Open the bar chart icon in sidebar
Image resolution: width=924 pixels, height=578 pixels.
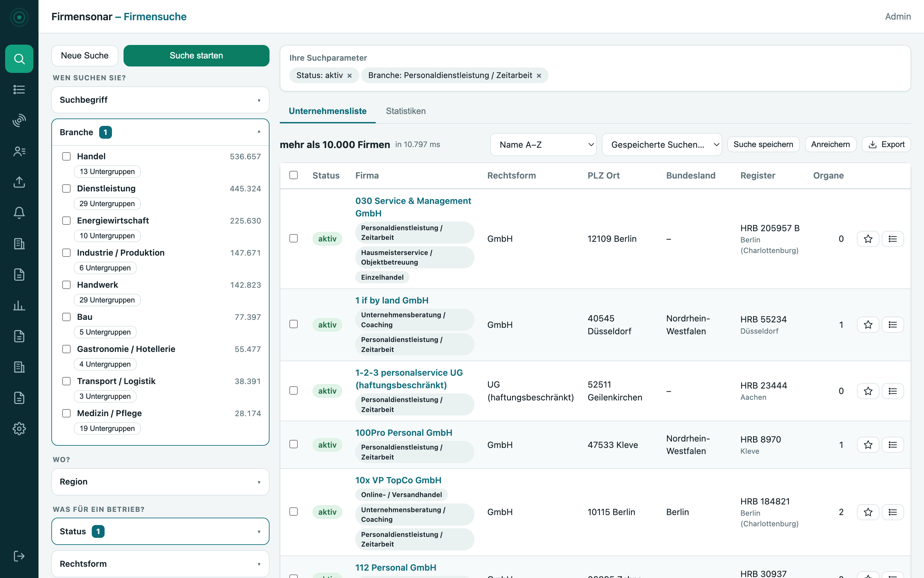point(19,305)
